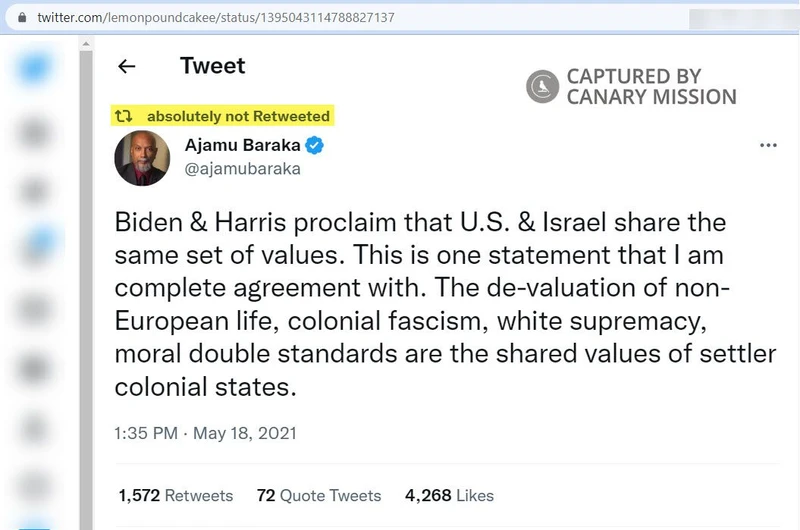This screenshot has width=800, height=530.
Task: View the 1,572 Retweets list
Action: (x=175, y=495)
